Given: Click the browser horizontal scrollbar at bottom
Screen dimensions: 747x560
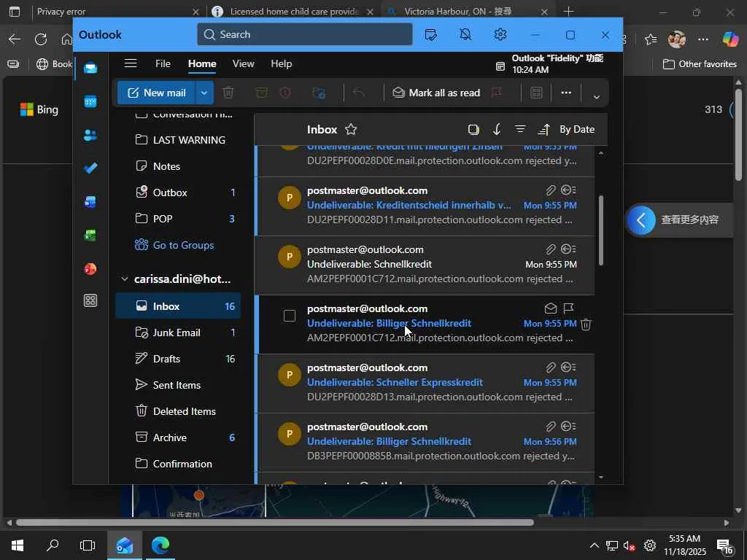Looking at the screenshot, I should (275, 522).
